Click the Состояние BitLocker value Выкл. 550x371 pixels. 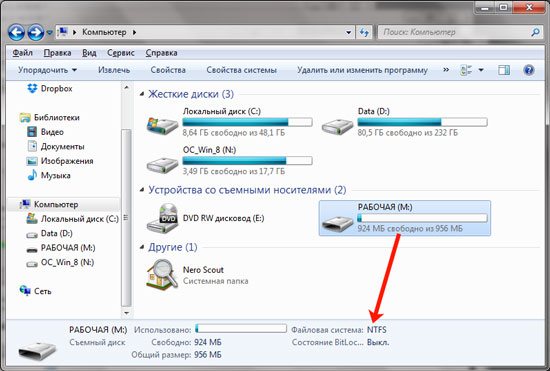378,342
